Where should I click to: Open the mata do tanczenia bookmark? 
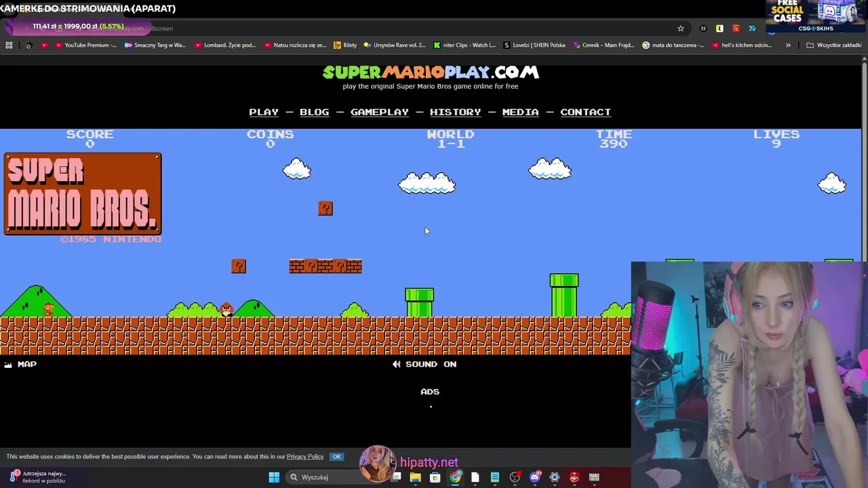click(x=673, y=45)
